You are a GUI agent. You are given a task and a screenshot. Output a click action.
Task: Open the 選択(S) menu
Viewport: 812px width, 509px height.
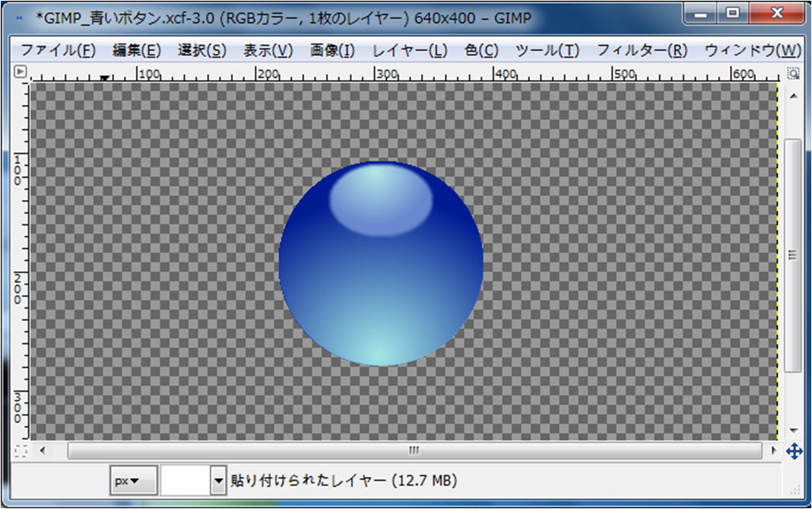point(202,51)
